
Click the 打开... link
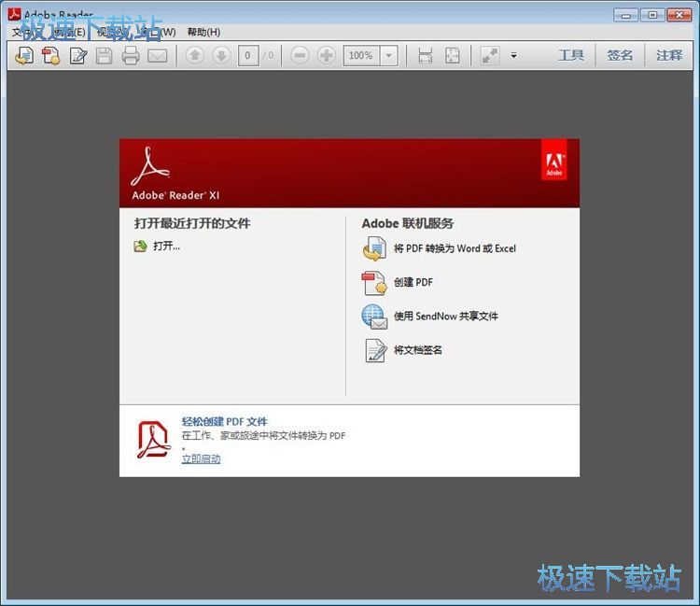tap(166, 246)
